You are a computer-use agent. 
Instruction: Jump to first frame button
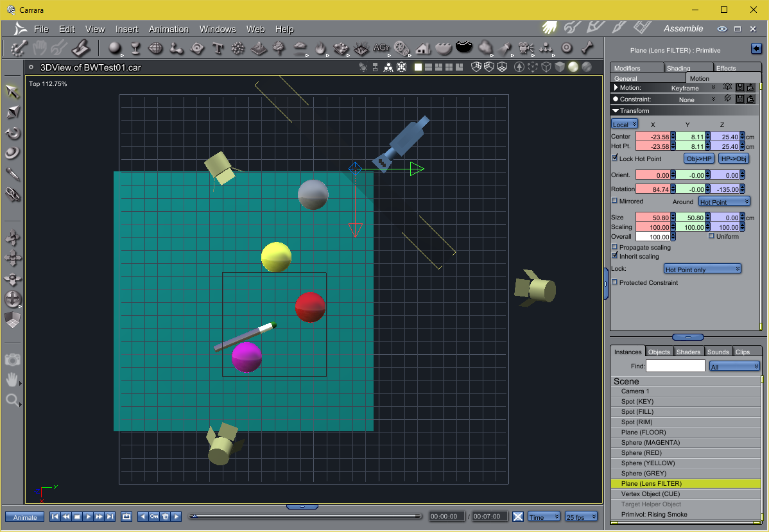55,517
